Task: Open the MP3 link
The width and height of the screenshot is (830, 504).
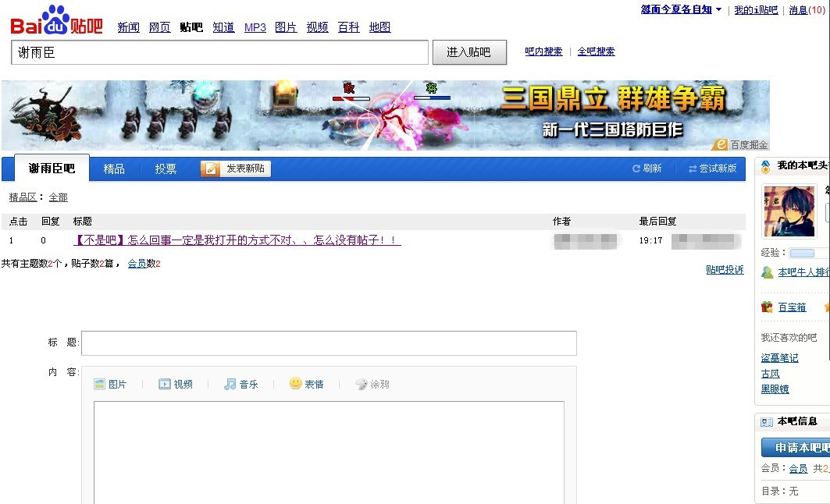Action: pos(255,27)
